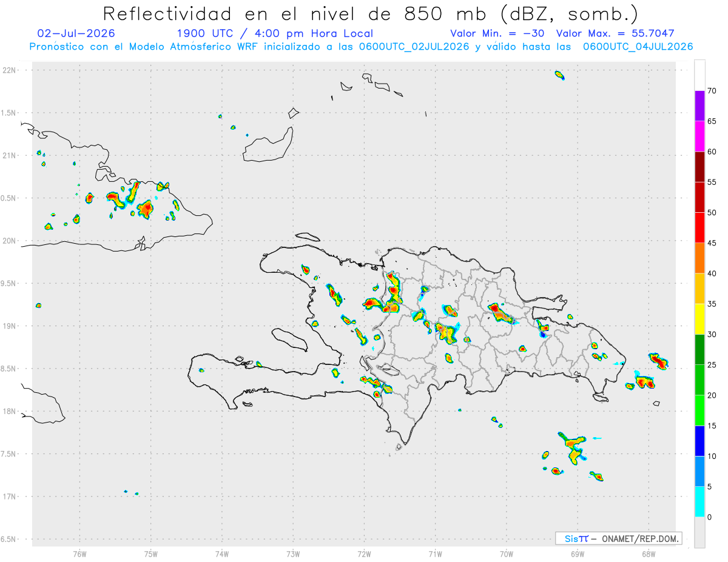Click the 'ONAMET/REP.DOM.' credit box
Image resolution: width=728 pixels, height=562 pixels.
click(x=618, y=538)
